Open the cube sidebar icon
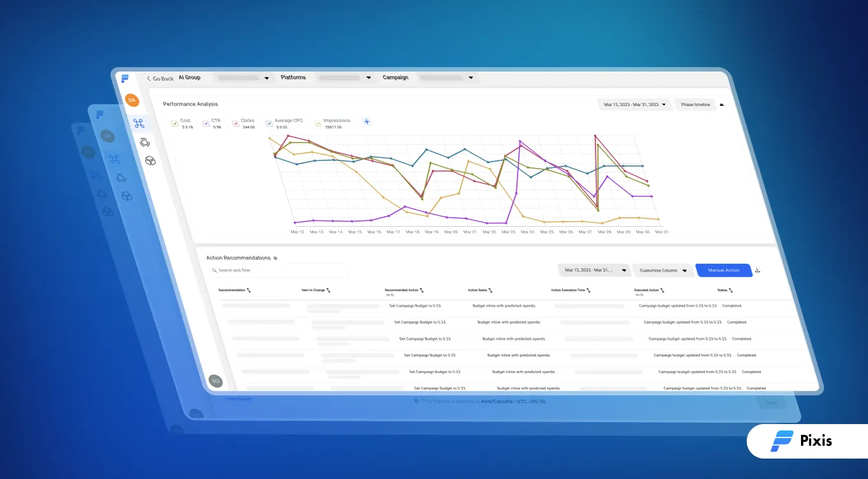This screenshot has height=479, width=868. pyautogui.click(x=150, y=160)
